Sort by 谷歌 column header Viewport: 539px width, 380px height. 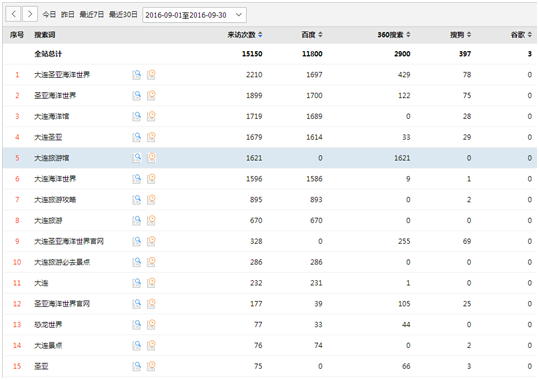point(521,35)
